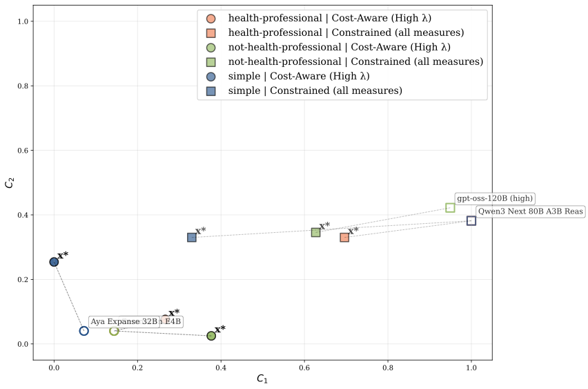Screen dimensions: 588x389
Task: Click the Qwen3 Next 80B A3B annotation label
Action: pyautogui.click(x=530, y=211)
